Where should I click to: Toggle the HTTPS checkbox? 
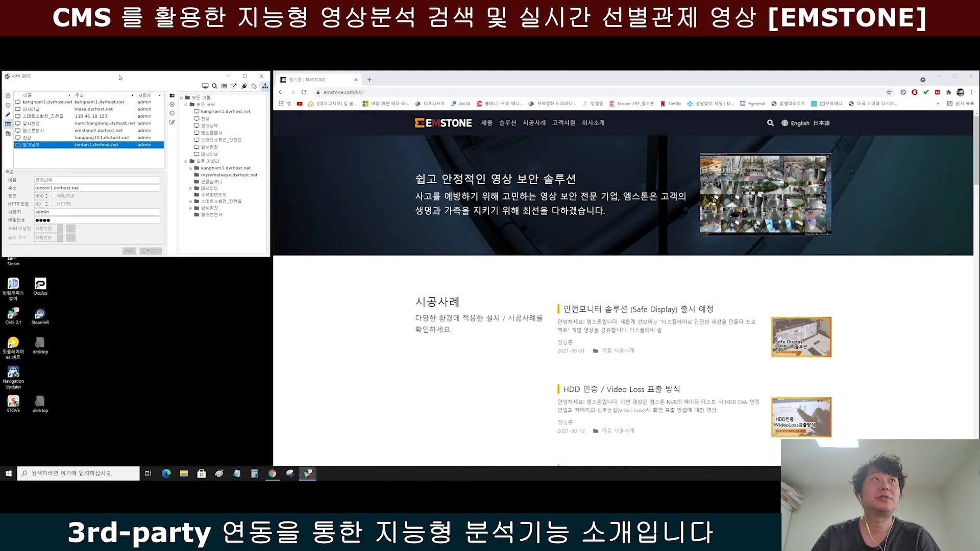click(x=54, y=204)
